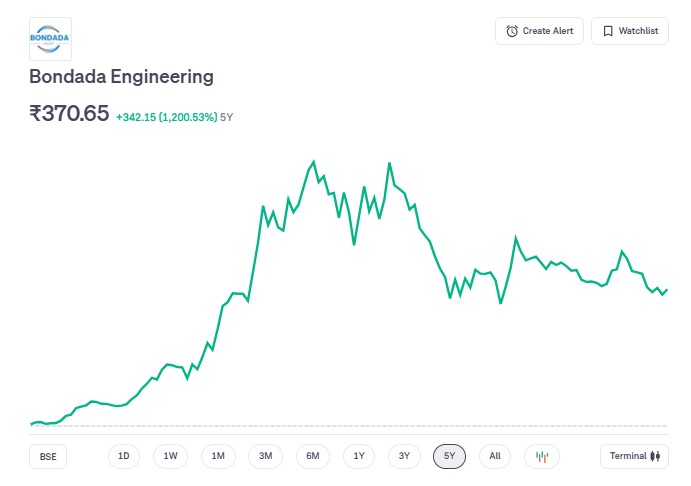Add Bondada Engineering to the Watchlist
The image size is (691, 486).
pos(630,31)
